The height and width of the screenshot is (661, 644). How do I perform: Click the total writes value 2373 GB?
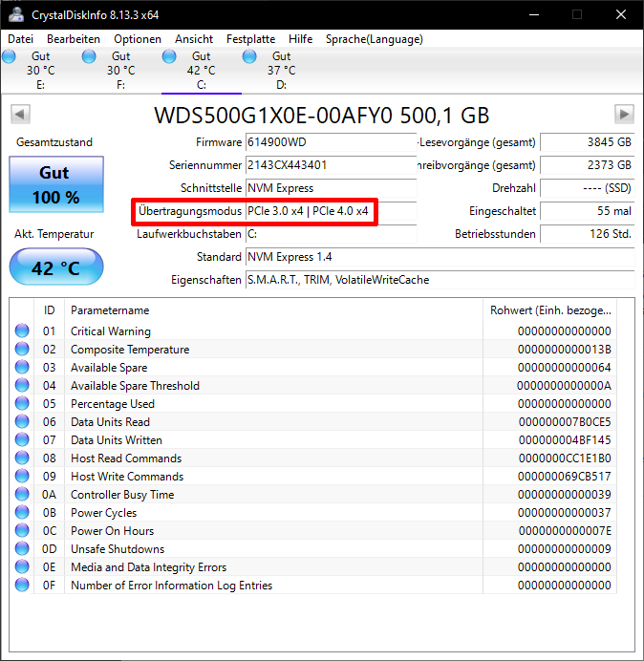587,165
